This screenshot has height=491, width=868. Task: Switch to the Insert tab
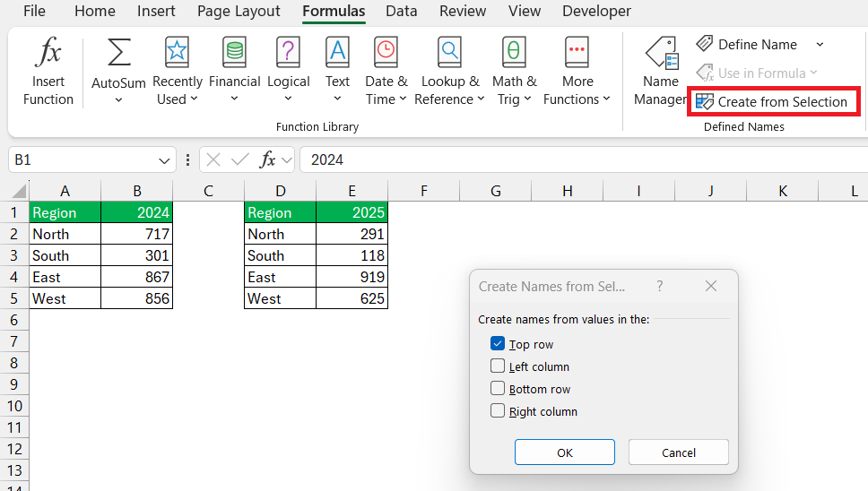pyautogui.click(x=156, y=11)
